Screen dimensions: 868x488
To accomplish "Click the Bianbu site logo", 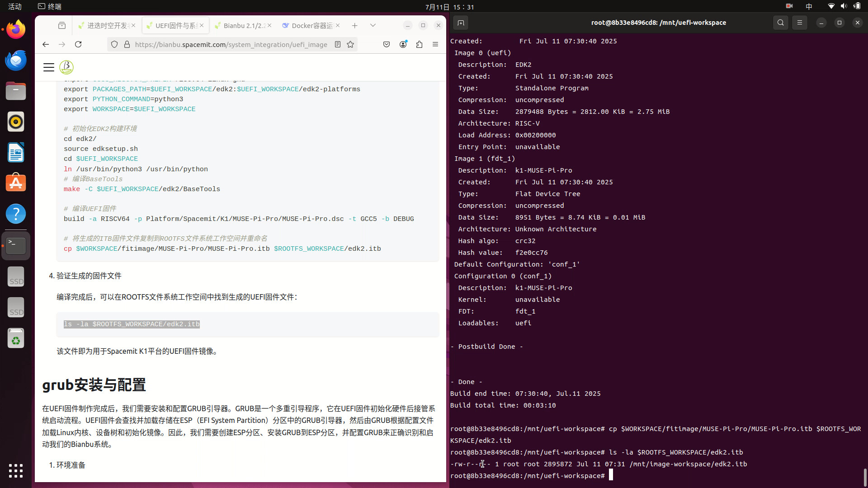I will click(66, 67).
